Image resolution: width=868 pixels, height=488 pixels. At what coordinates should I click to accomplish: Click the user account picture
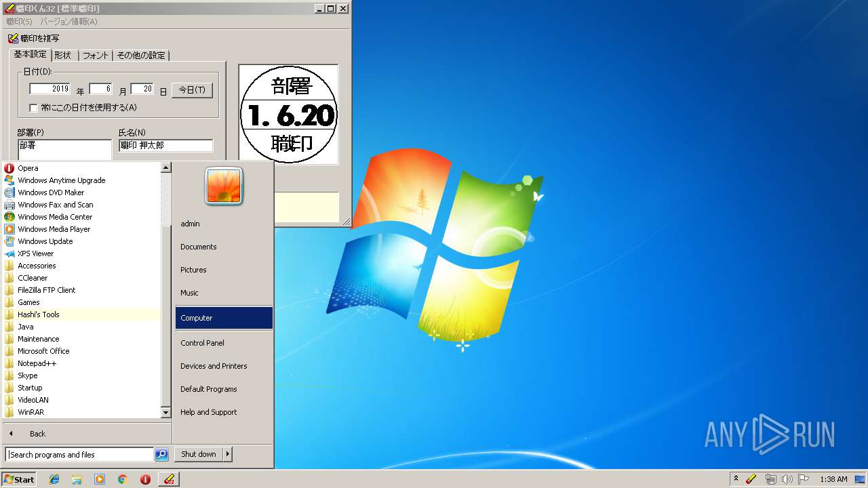(x=224, y=186)
